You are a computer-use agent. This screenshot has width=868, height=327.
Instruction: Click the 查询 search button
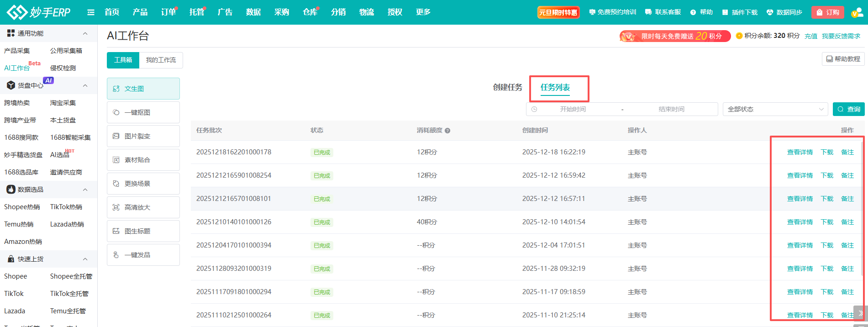click(x=848, y=109)
